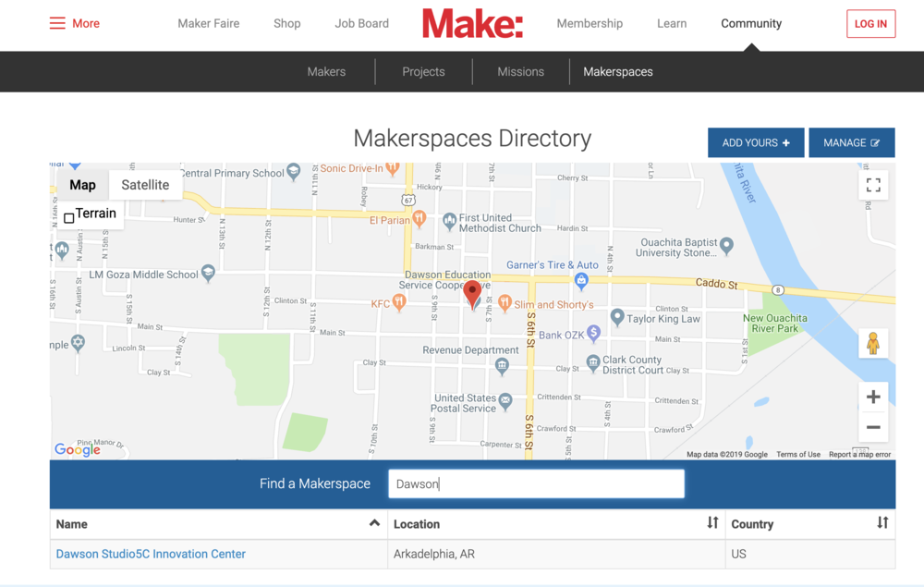The height and width of the screenshot is (587, 924).
Task: Select the Slim and Shorty's marker
Action: click(505, 303)
